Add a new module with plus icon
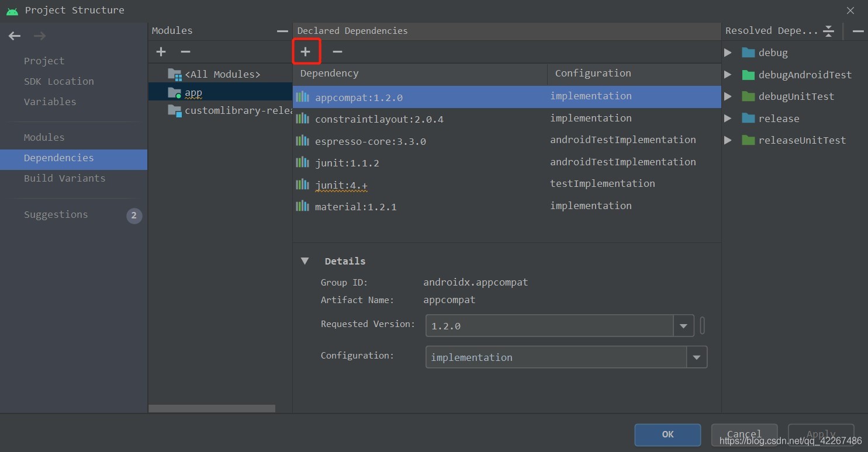Image resolution: width=868 pixels, height=452 pixels. click(x=161, y=52)
